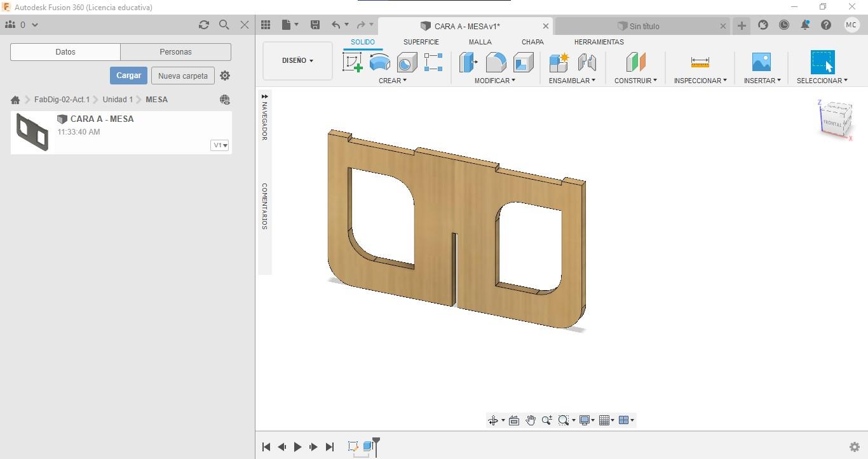The height and width of the screenshot is (459, 868).
Task: Activate the Select tool icon
Action: click(x=822, y=62)
